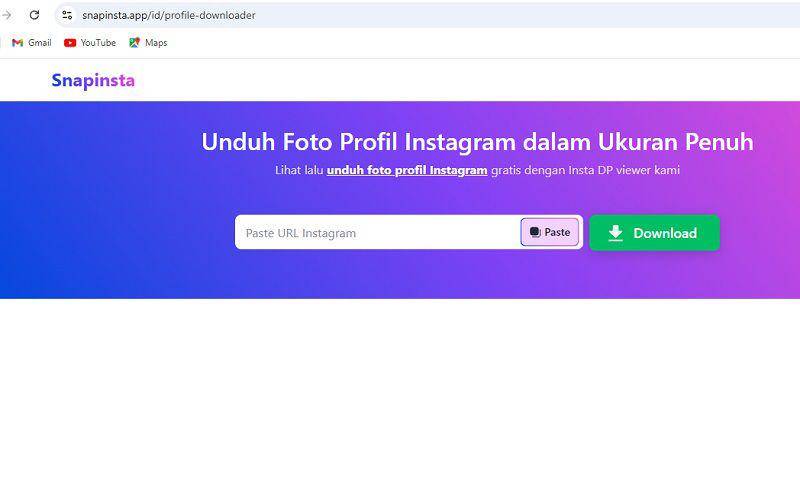Click the green Download button
800x500 pixels.
pos(655,233)
